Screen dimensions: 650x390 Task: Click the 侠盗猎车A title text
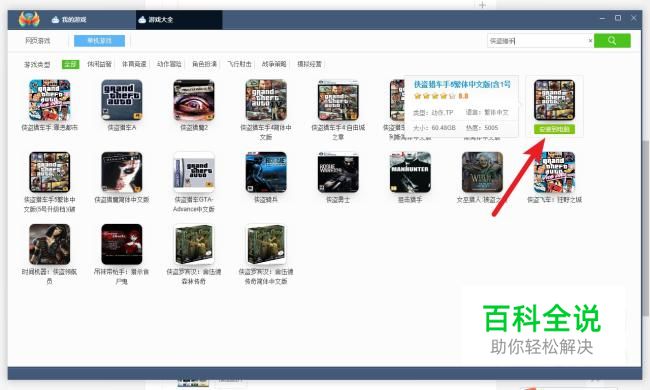click(122, 128)
